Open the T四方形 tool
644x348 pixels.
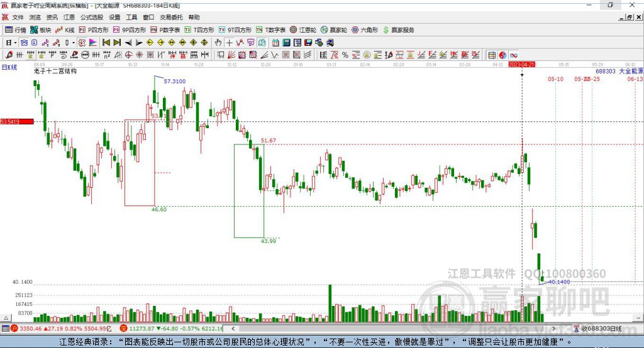point(199,30)
